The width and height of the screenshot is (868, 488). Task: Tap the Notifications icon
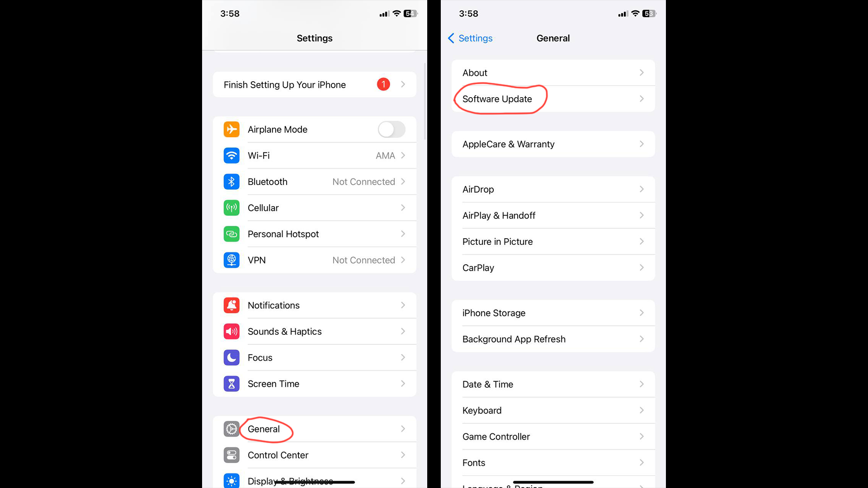tap(231, 305)
